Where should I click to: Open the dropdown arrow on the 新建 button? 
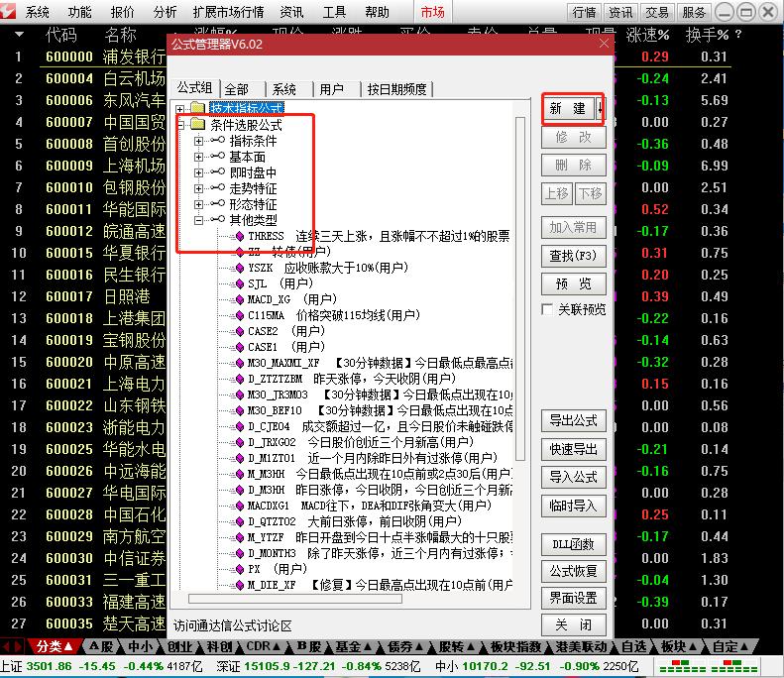pos(600,108)
